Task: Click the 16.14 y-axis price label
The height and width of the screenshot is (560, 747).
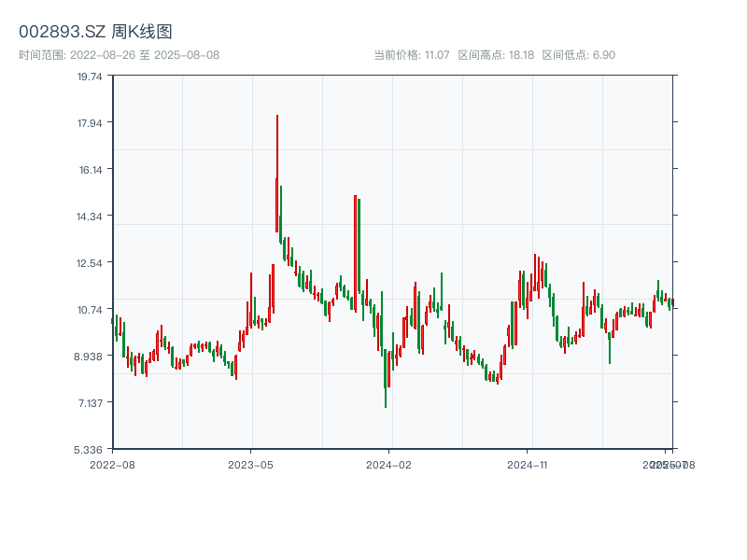Action: (x=90, y=170)
